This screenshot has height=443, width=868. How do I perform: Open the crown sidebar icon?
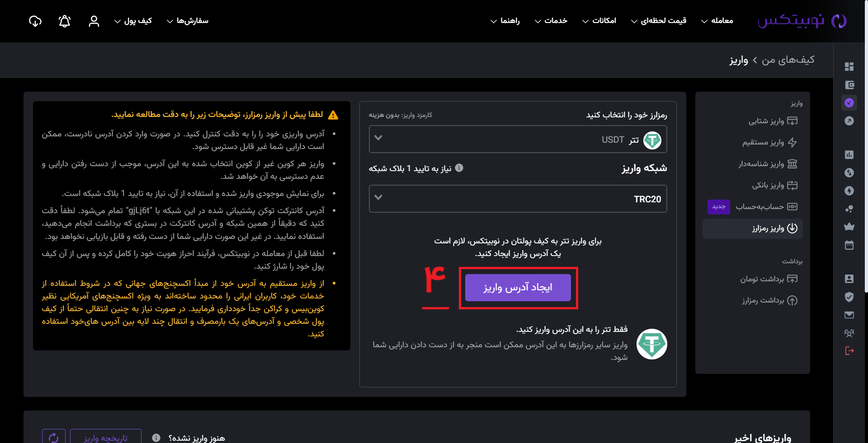tap(849, 227)
